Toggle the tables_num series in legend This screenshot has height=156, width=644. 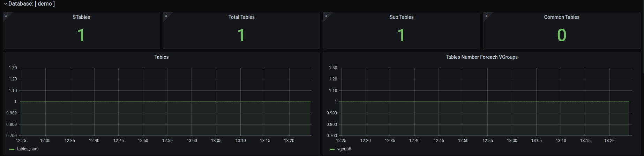(28, 149)
